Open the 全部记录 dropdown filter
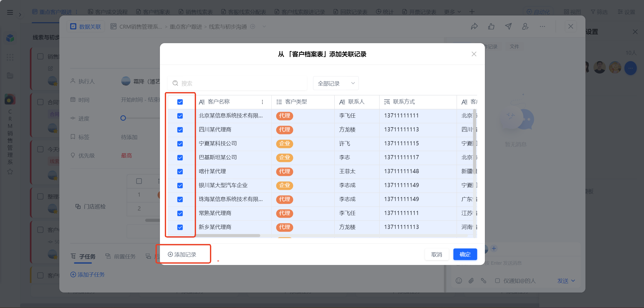 pos(336,83)
